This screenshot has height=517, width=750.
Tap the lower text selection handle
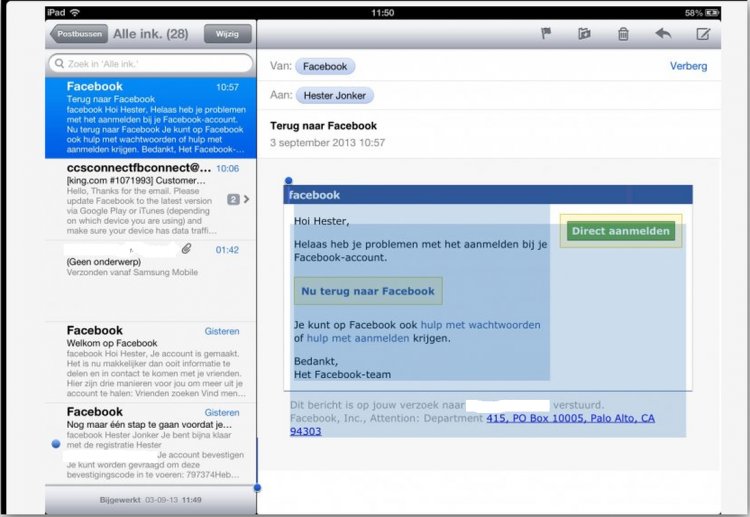(x=257, y=488)
